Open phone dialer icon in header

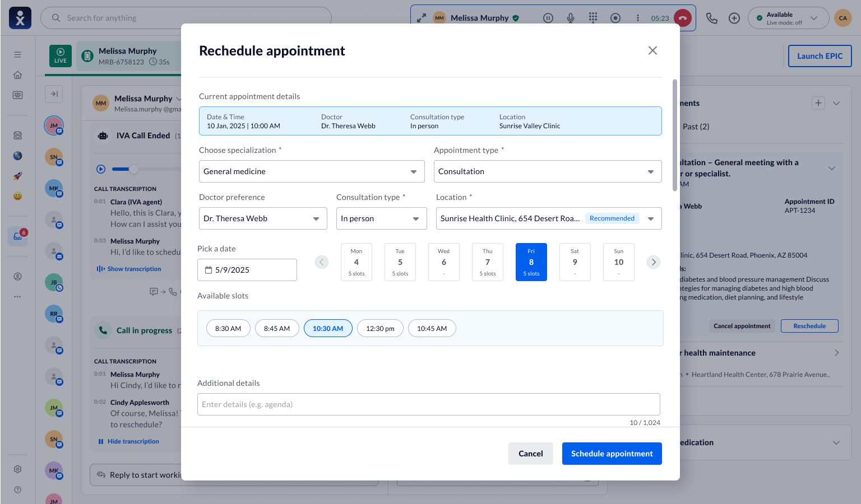pyautogui.click(x=712, y=18)
